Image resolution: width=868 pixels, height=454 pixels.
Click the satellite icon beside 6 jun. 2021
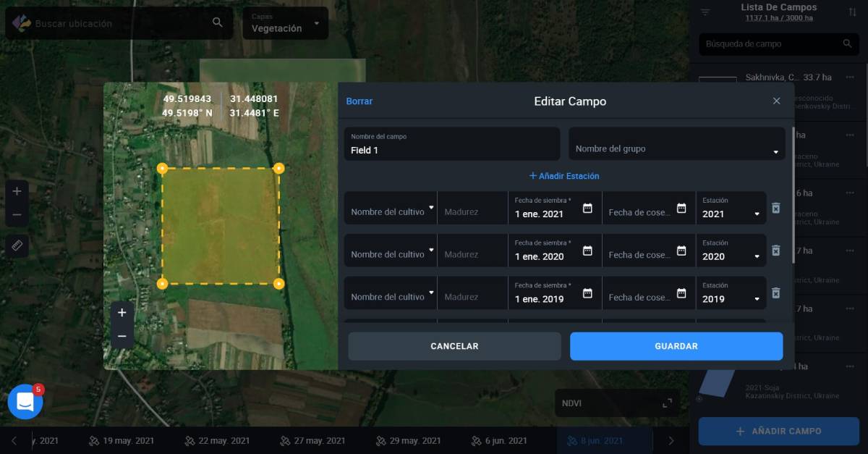[x=476, y=440]
